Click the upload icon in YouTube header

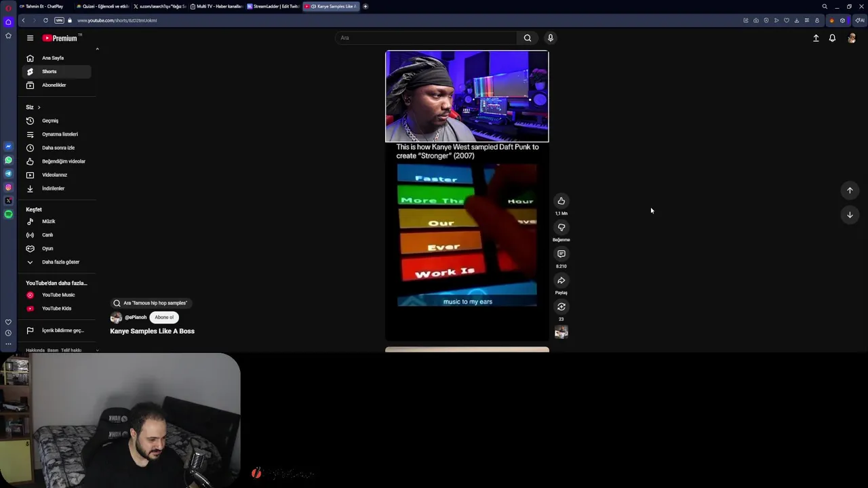point(816,38)
